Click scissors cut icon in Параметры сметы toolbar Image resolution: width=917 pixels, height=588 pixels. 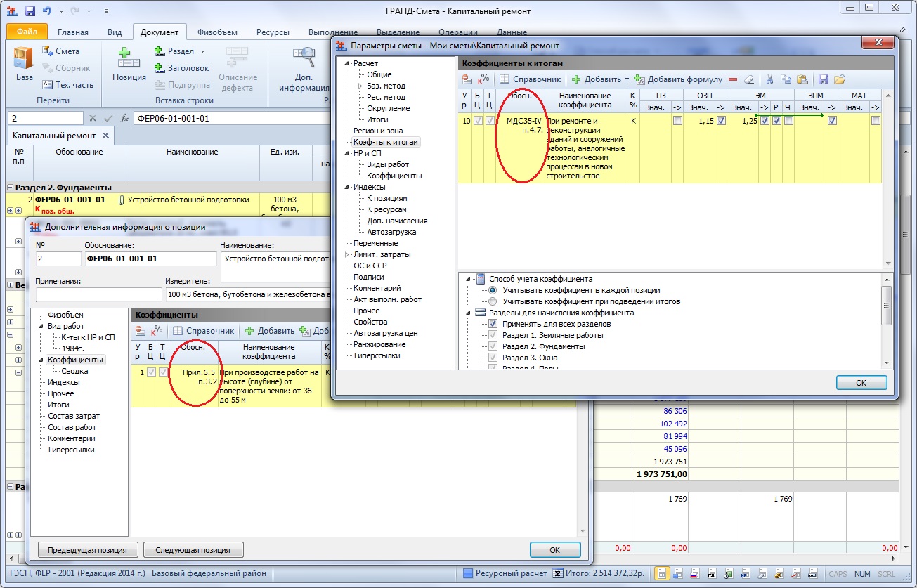point(770,79)
